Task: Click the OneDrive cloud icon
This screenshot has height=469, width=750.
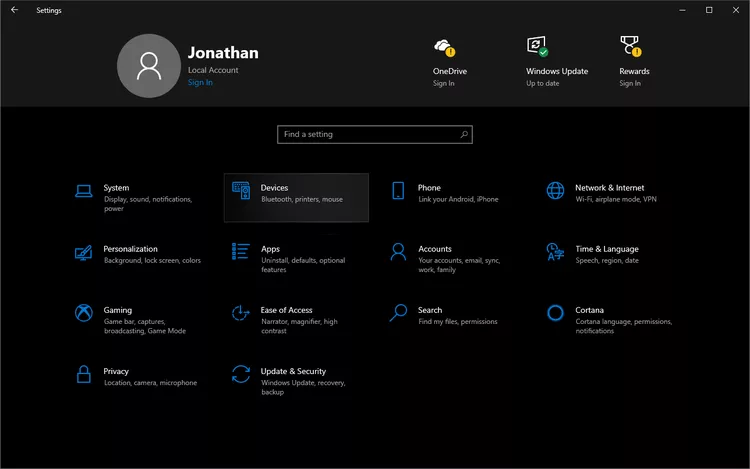Action: (445, 48)
